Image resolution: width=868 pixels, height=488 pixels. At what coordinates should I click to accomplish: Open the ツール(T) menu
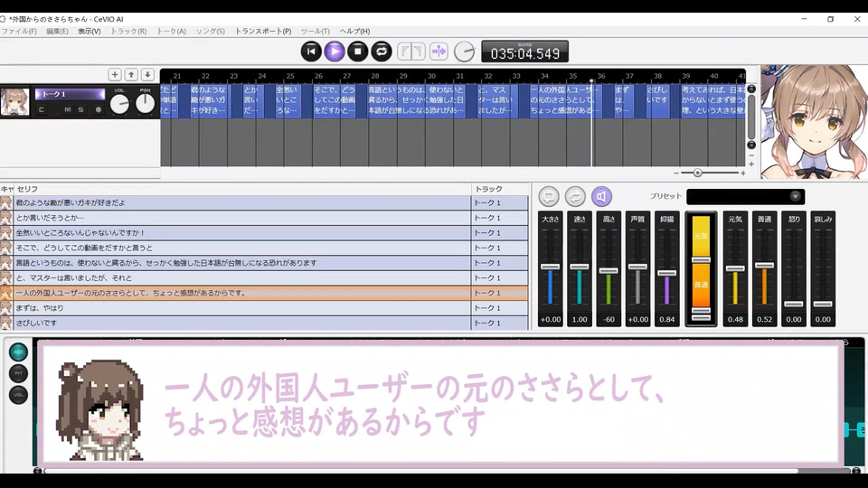[315, 32]
